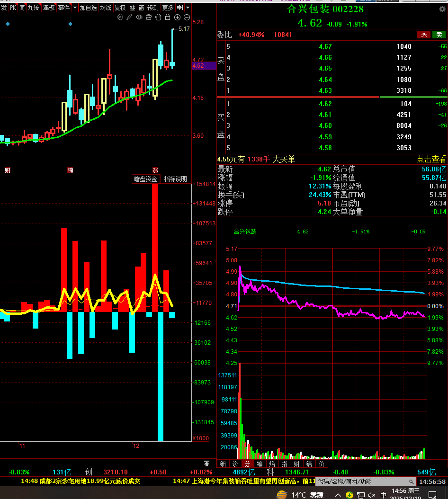Expand dropdown at toolbar right end

(x=188, y=7)
